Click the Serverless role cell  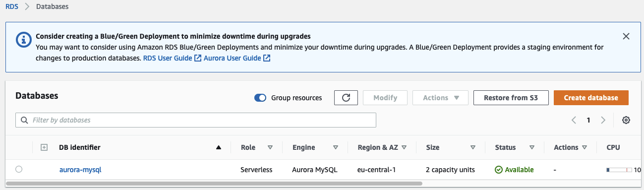256,170
